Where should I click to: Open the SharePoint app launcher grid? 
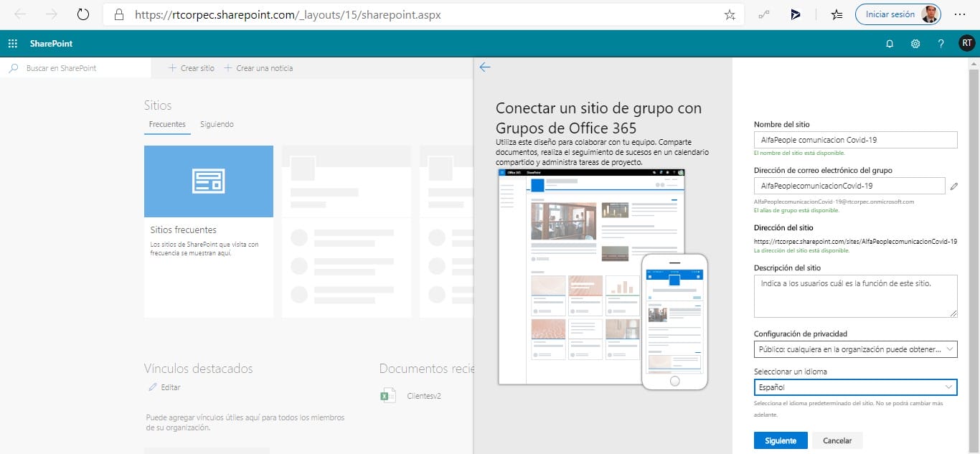pyautogui.click(x=13, y=44)
